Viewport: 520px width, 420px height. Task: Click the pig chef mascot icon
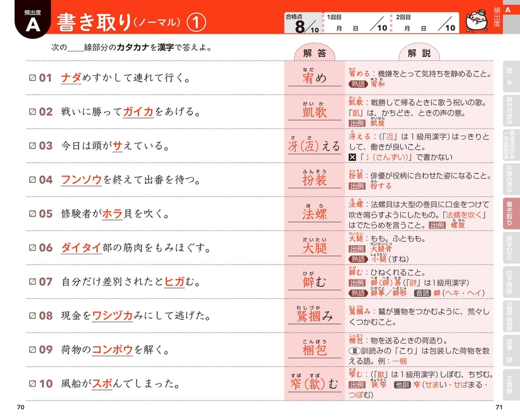476,21
